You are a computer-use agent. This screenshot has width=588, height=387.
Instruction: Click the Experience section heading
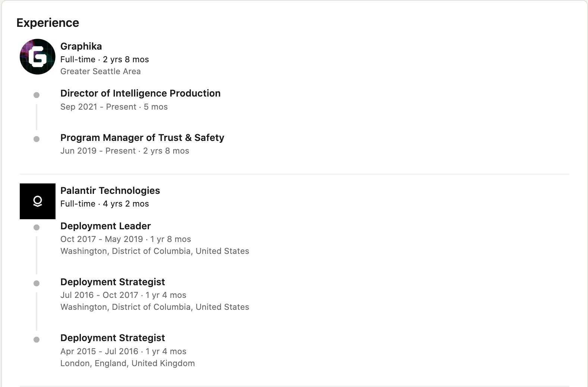tap(48, 23)
